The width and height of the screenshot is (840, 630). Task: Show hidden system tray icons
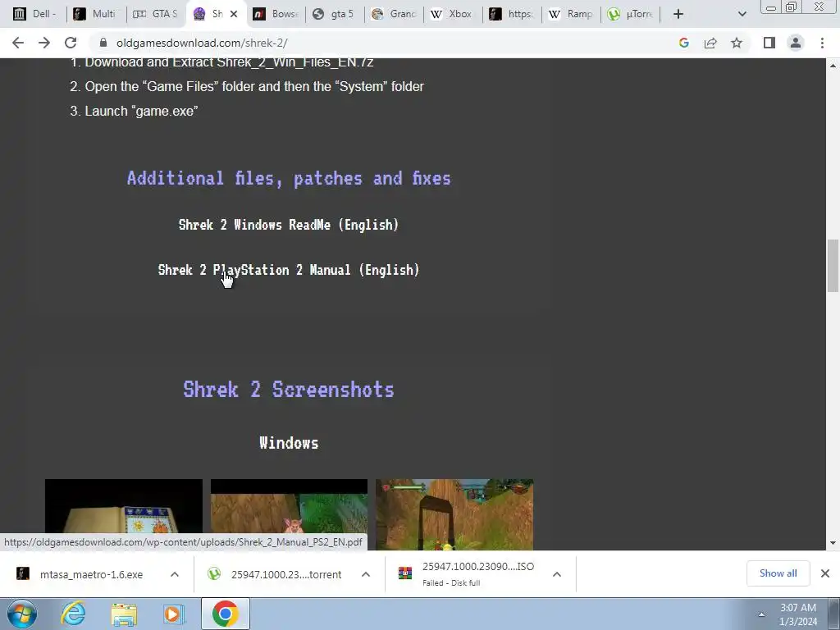761,614
